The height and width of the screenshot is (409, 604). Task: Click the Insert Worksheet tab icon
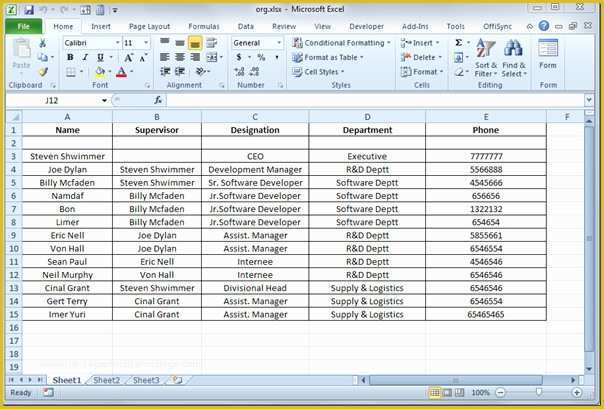tap(177, 381)
